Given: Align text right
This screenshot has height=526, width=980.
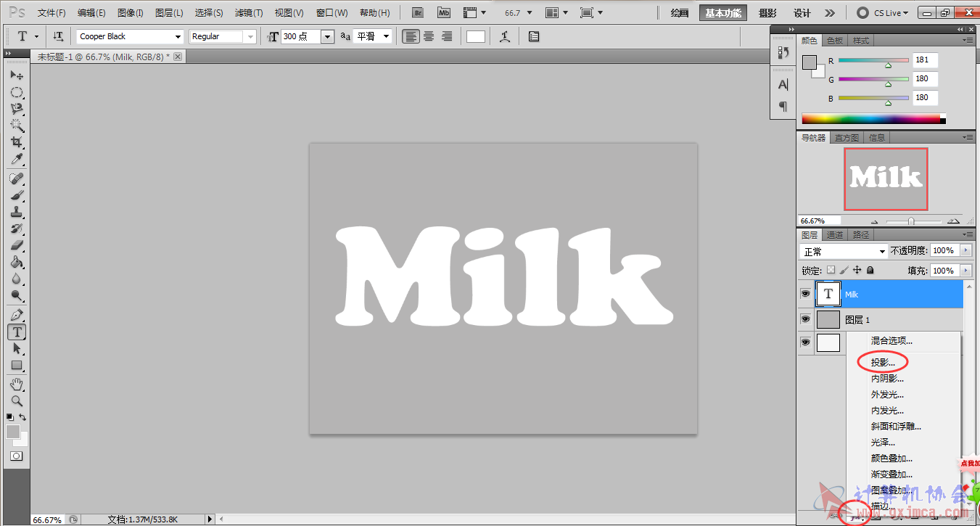Looking at the screenshot, I should click(447, 36).
